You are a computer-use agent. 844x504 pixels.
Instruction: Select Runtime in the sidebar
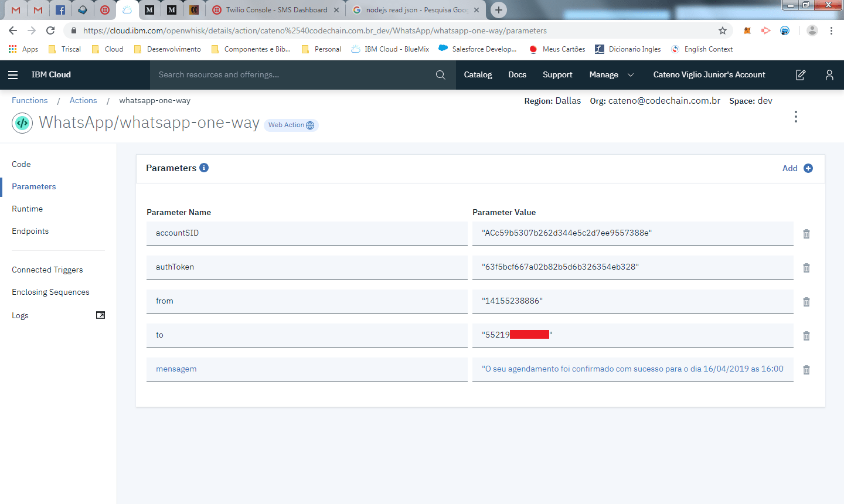click(x=27, y=209)
